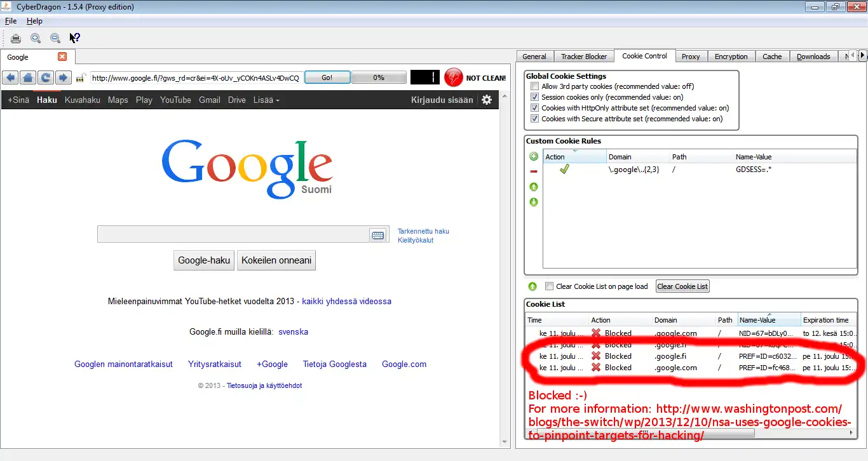
Task: Click the 0% page load progress bar
Action: coord(379,77)
